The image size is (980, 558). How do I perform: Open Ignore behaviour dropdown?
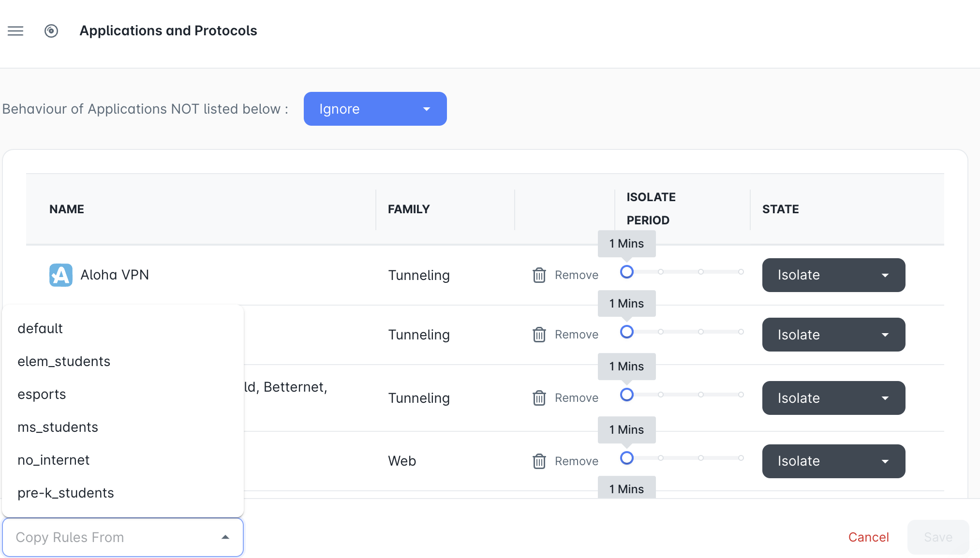point(375,109)
